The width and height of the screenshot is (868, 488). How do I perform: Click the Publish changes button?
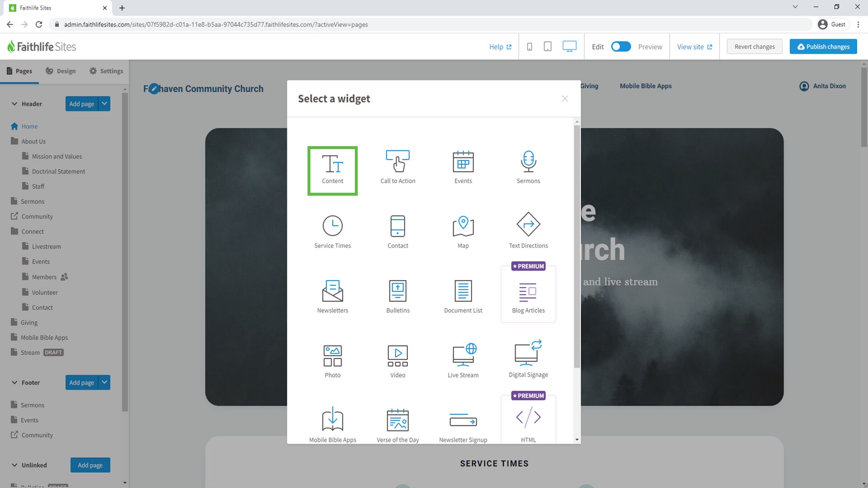[x=823, y=47]
